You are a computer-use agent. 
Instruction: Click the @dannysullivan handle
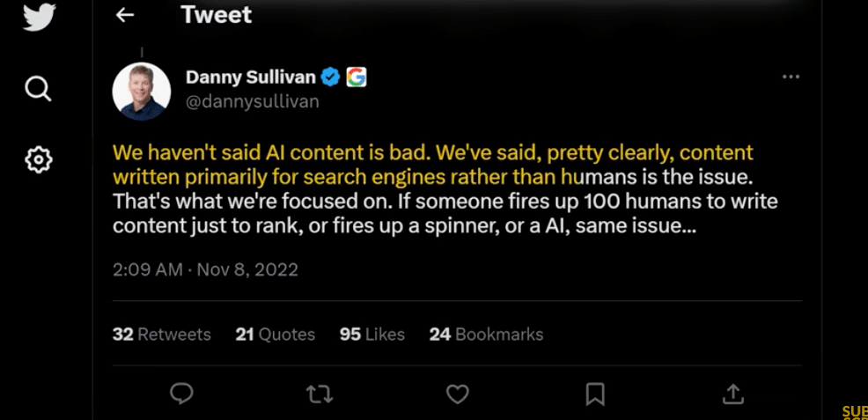[x=253, y=102]
